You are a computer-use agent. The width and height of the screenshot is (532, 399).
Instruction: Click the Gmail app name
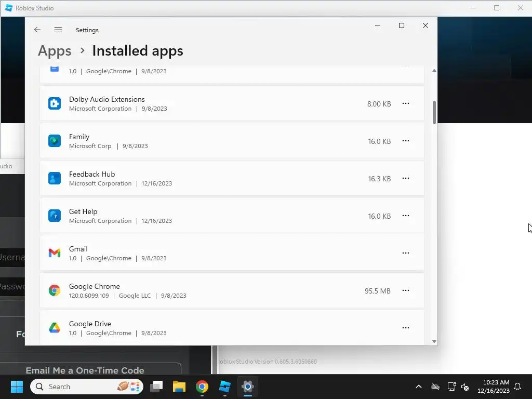click(x=78, y=249)
